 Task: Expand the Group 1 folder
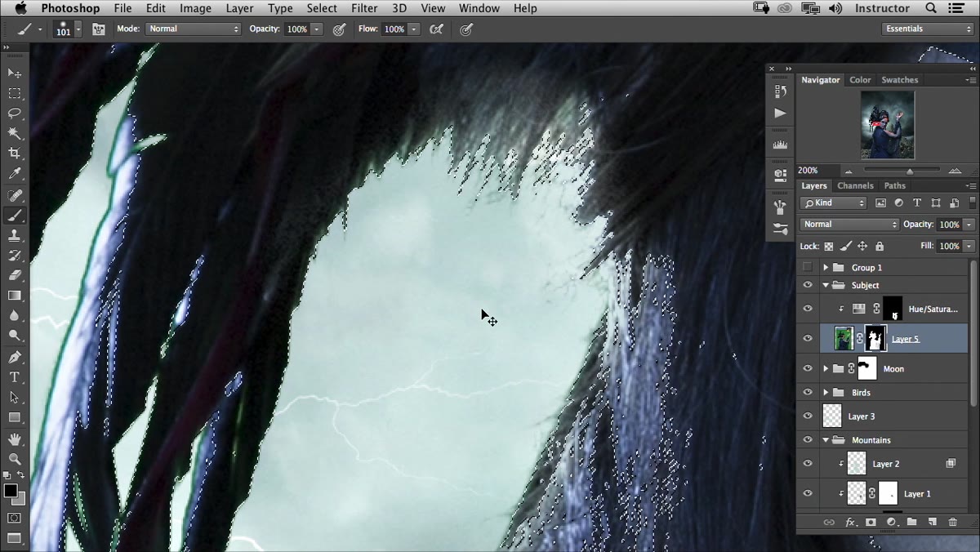(x=826, y=267)
